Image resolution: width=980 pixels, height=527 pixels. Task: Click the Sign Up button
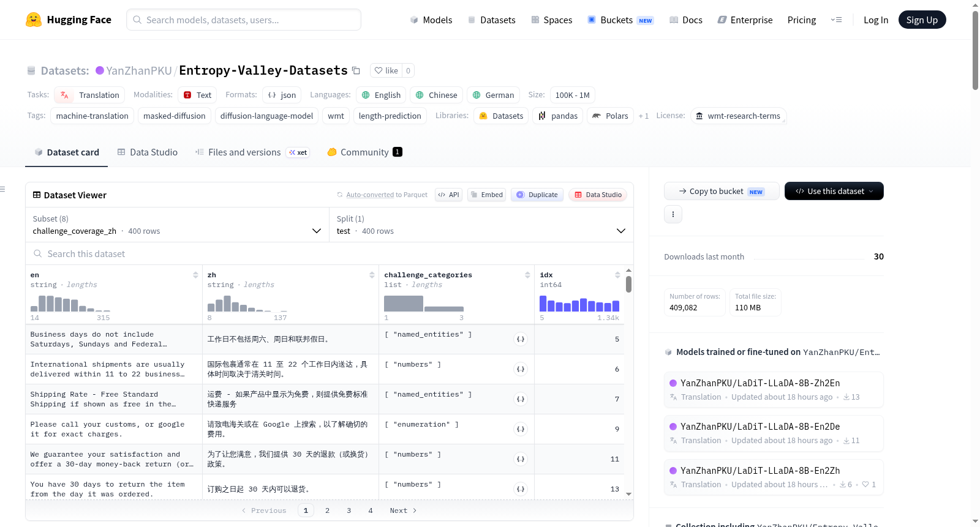[922, 20]
